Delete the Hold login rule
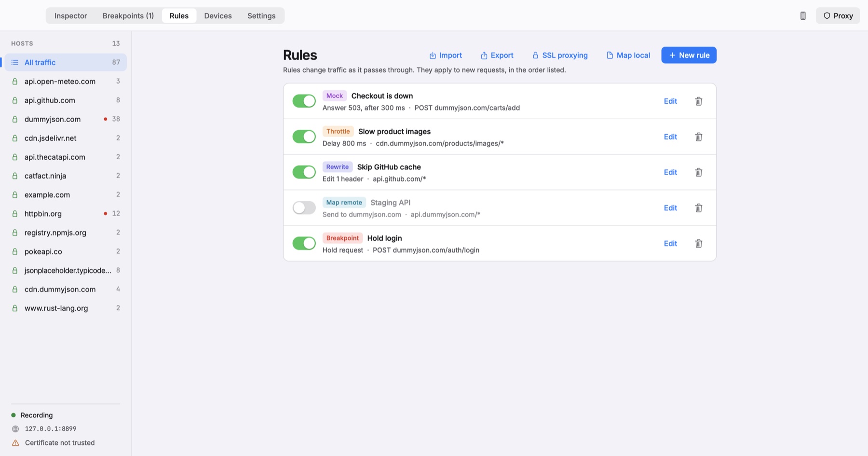Viewport: 868px width, 456px height. click(698, 244)
